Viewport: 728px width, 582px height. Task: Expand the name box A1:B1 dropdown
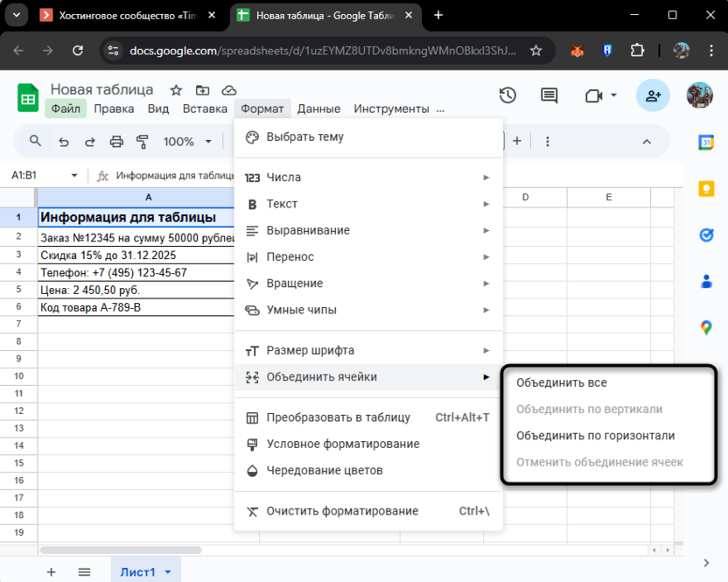74,175
